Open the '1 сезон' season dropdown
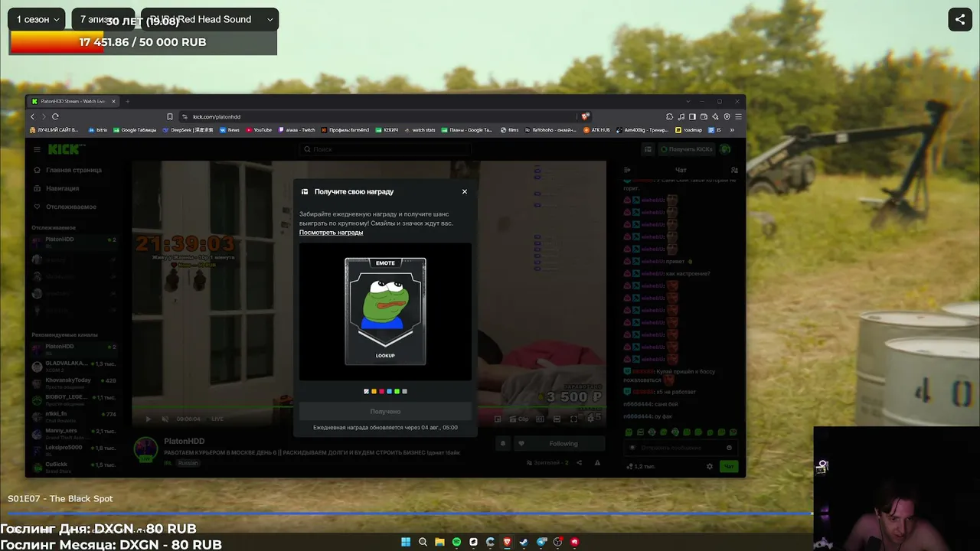This screenshot has width=980, height=551. click(x=36, y=19)
